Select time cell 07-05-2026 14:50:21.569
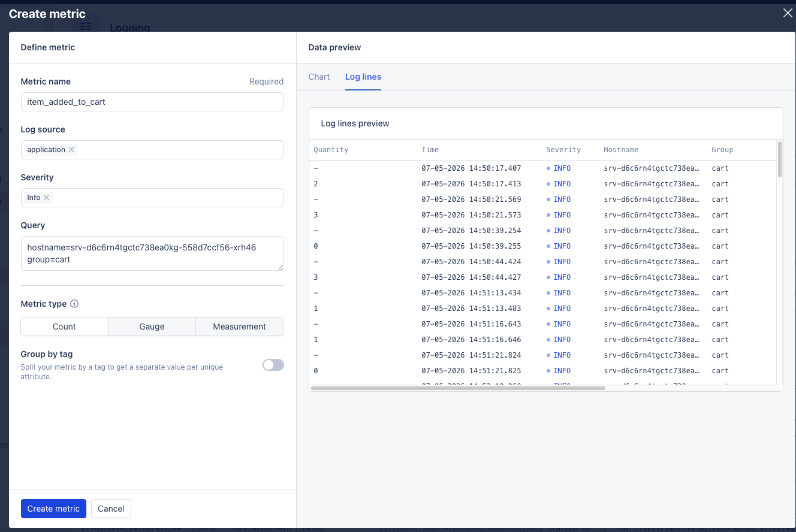The image size is (796, 532). pyautogui.click(x=471, y=199)
